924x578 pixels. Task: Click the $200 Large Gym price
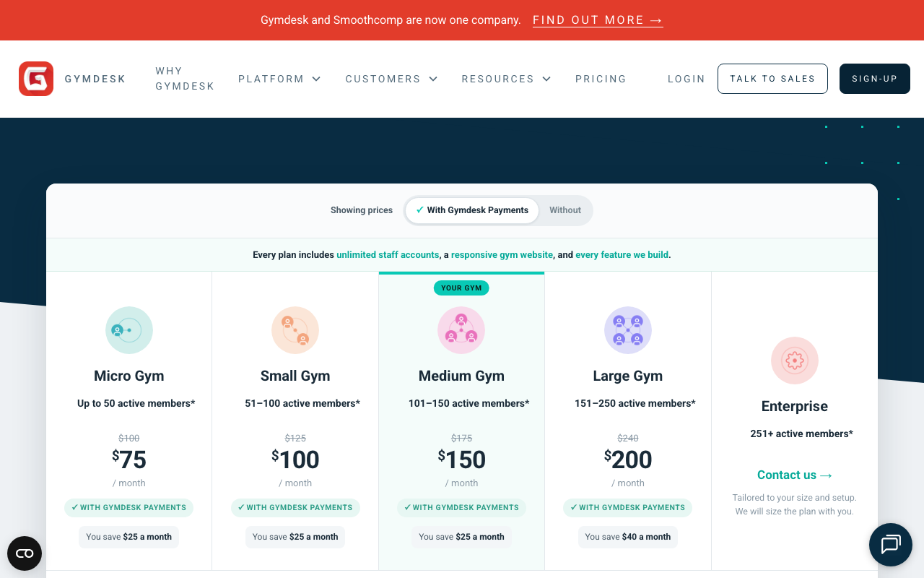(628, 460)
